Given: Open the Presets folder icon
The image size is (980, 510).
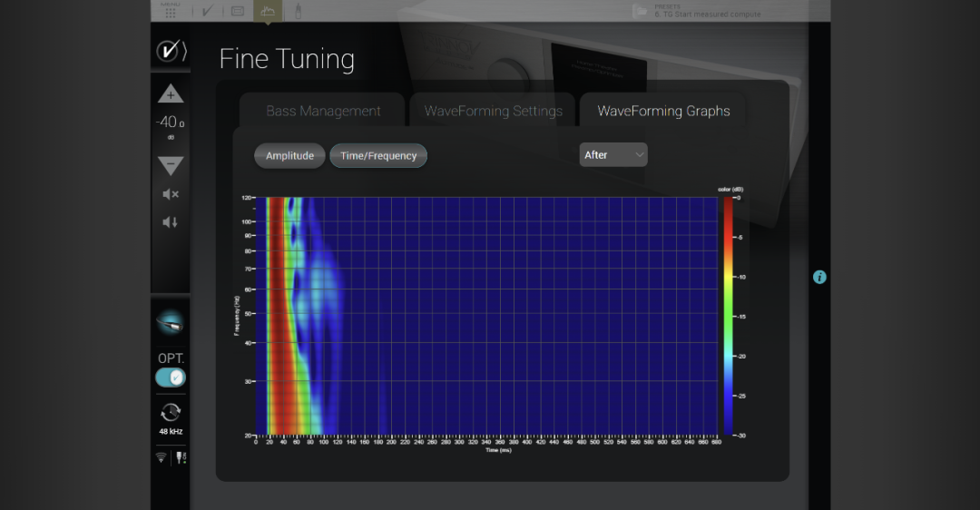Looking at the screenshot, I should click(640, 11).
